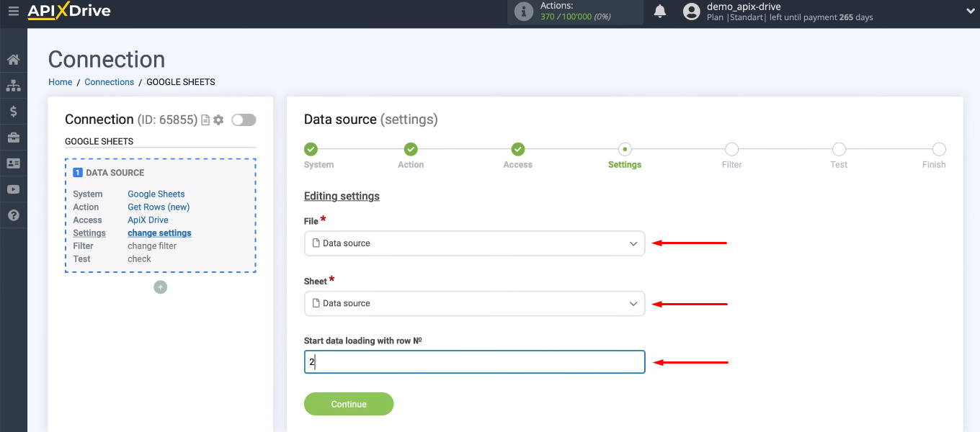Open the change settings link
Screen dimensions: 980x432
click(159, 233)
